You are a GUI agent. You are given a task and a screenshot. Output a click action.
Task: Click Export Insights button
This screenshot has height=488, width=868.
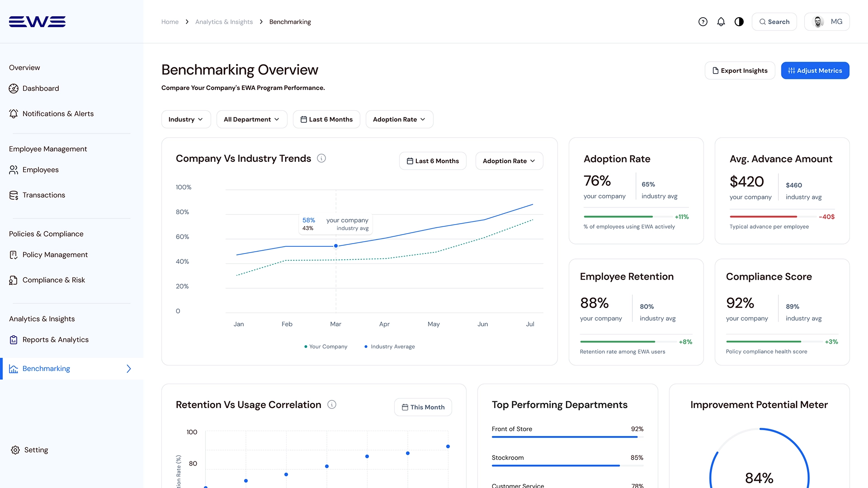(740, 70)
